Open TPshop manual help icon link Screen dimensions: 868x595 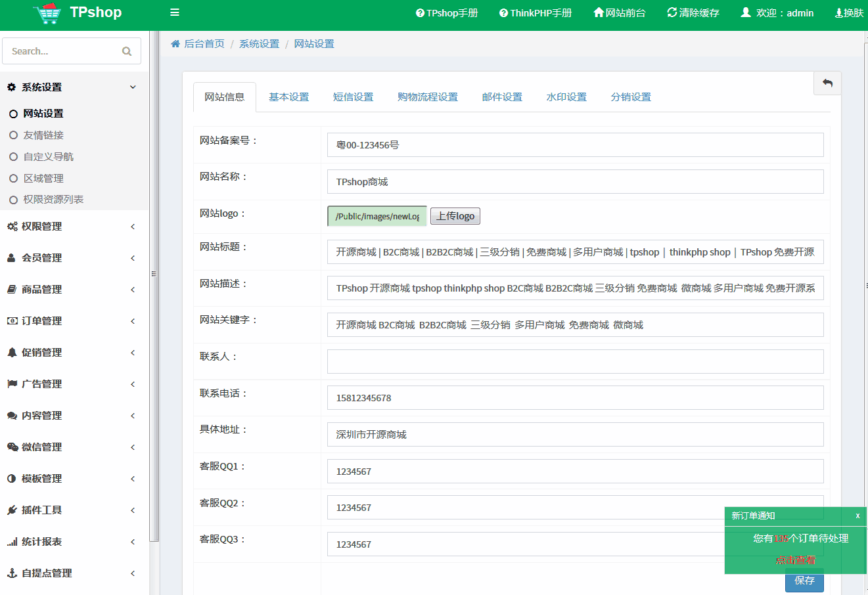[420, 13]
